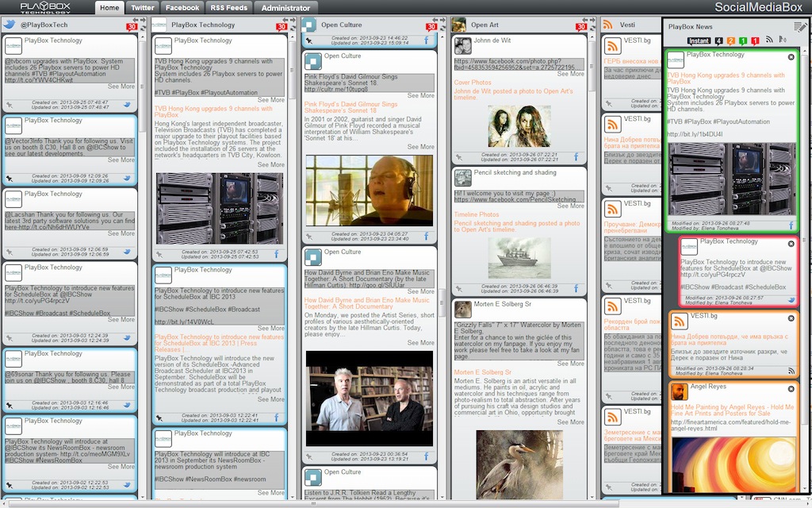Click Twitter bird icon on @tvbcom tweet card
The width and height of the screenshot is (812, 508).
coord(127,105)
